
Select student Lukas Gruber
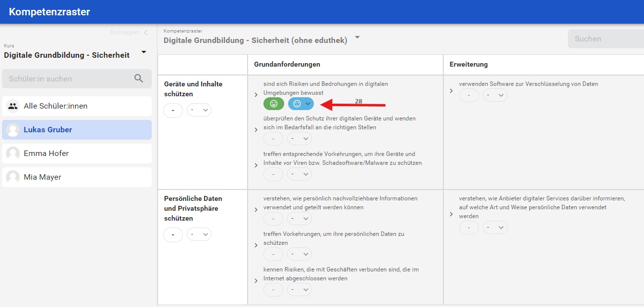(48, 130)
